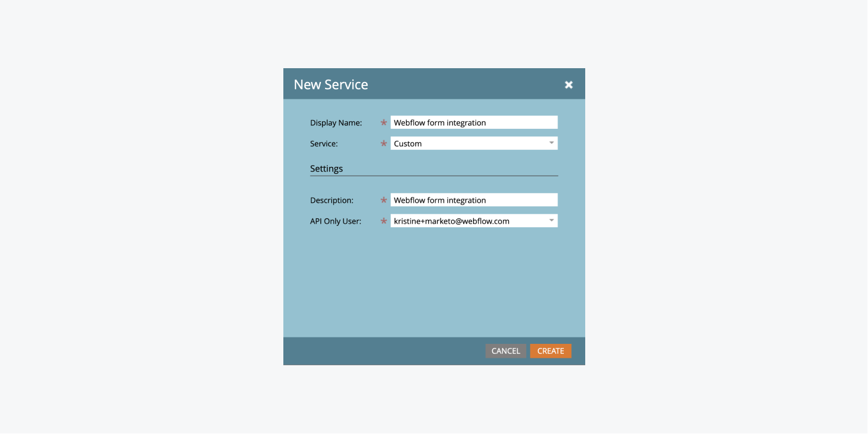
Task: Click the Settings section heading
Action: click(x=326, y=169)
